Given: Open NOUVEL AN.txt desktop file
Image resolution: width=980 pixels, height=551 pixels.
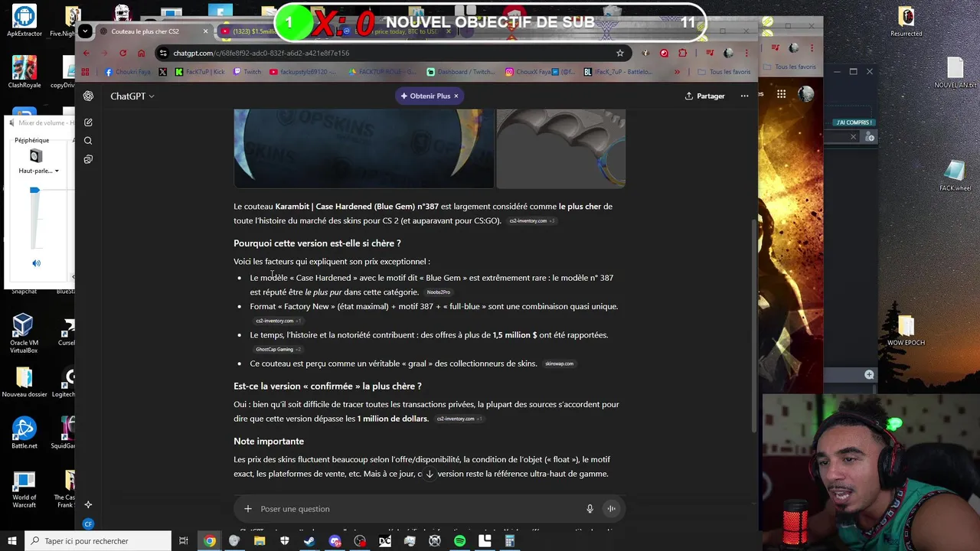Looking at the screenshot, I should [955, 73].
